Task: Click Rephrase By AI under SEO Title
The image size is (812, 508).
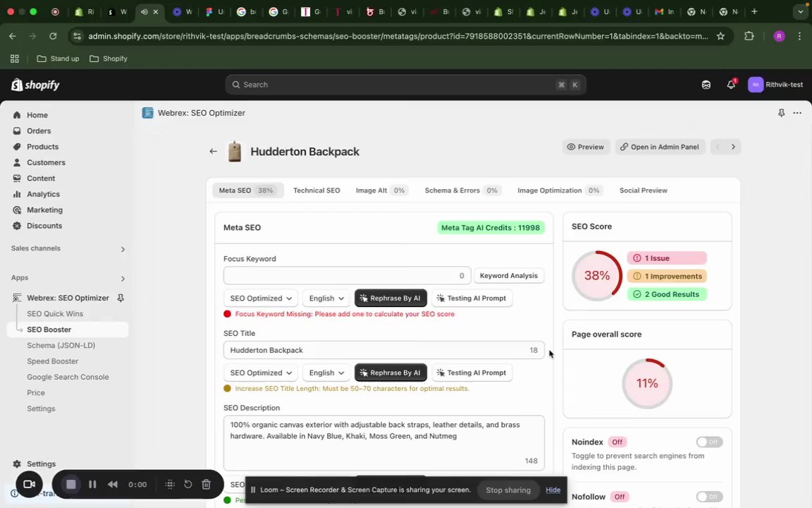Action: tap(390, 373)
